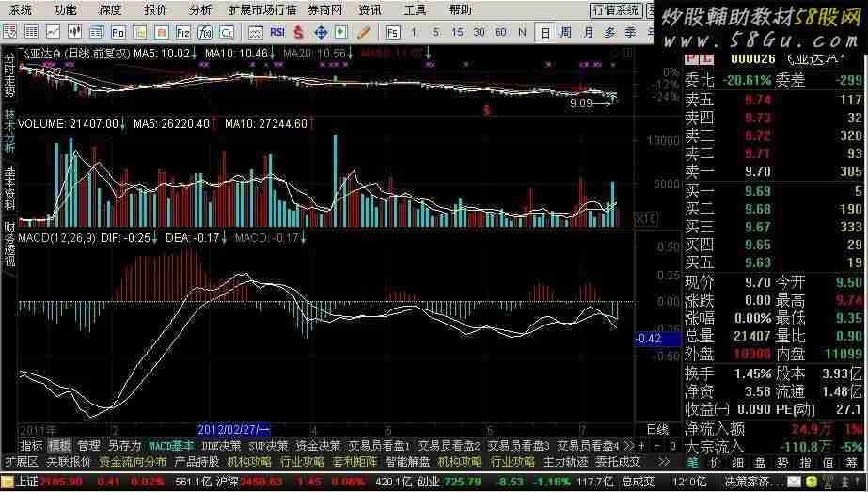The height and width of the screenshot is (492, 868).
Task: Open the 技术分析 side tab
Action: (10, 131)
